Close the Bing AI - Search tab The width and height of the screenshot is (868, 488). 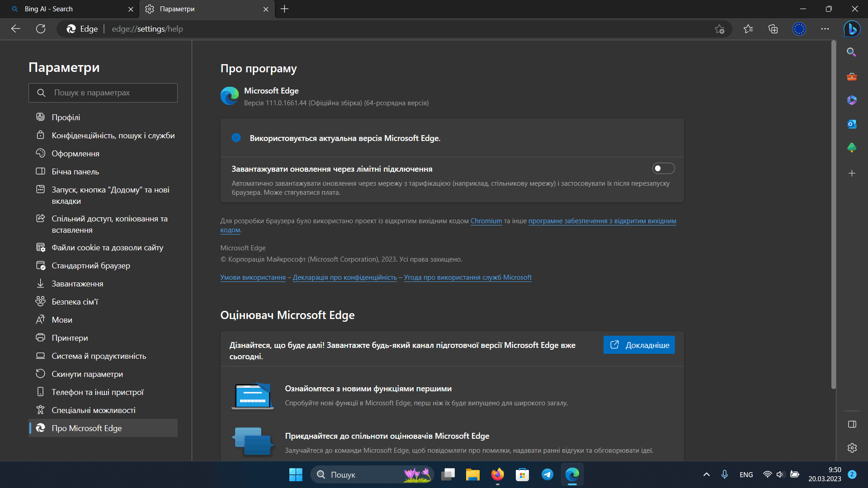tap(131, 9)
